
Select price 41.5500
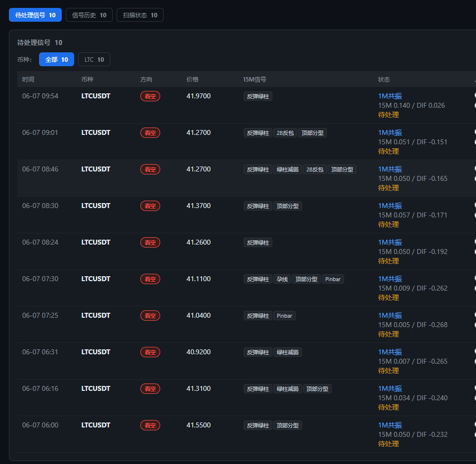tap(198, 425)
